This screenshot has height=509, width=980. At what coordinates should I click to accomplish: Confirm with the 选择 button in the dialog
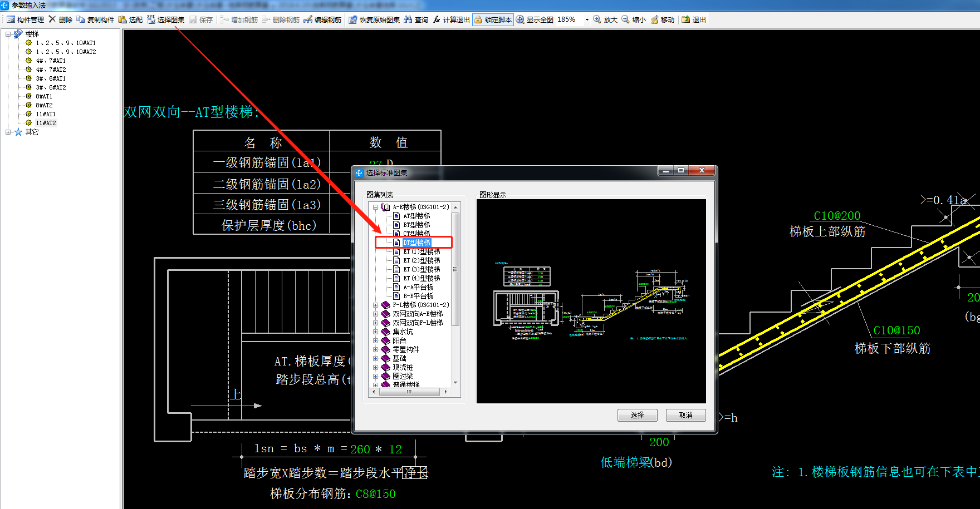tap(637, 415)
